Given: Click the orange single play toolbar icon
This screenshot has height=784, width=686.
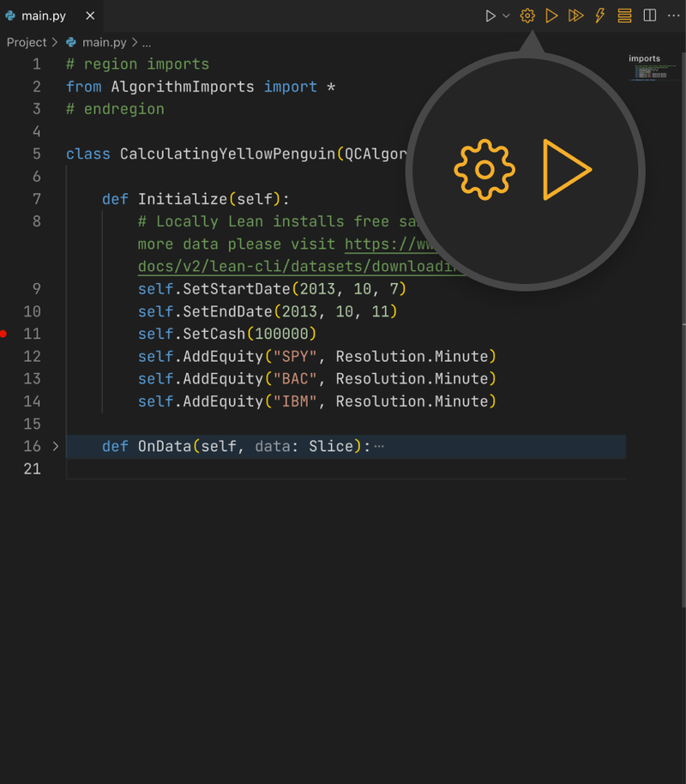Looking at the screenshot, I should tap(551, 15).
